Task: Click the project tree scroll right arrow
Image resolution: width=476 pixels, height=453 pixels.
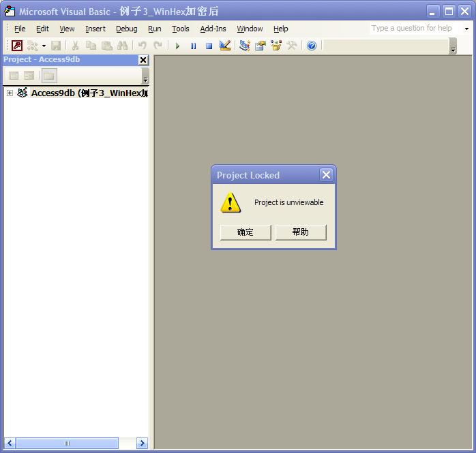Action: [x=142, y=443]
